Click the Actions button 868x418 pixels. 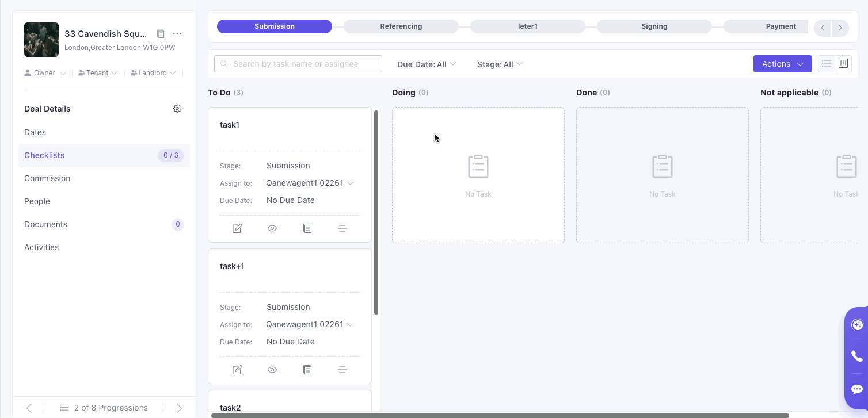pos(782,64)
